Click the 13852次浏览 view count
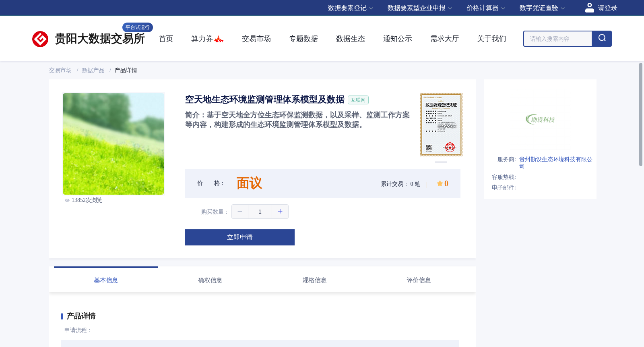 pos(87,200)
